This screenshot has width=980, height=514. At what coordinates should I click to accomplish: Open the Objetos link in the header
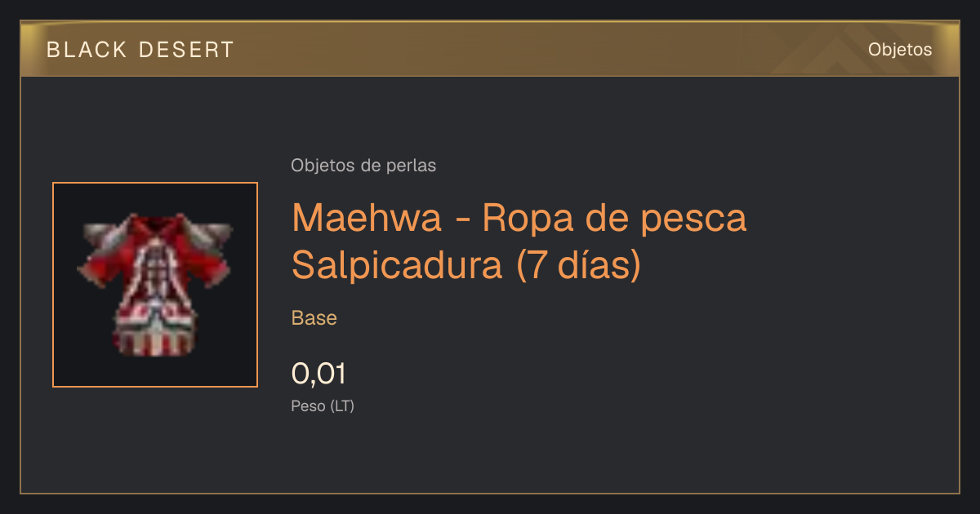coord(900,49)
